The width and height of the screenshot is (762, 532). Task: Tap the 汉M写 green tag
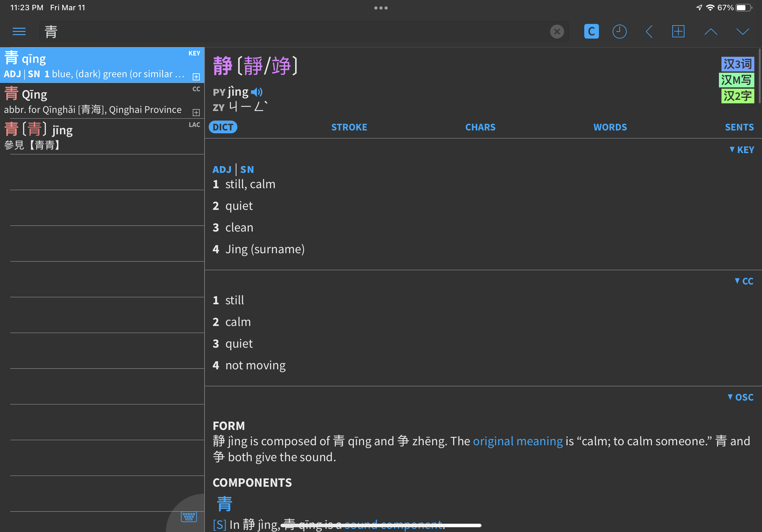pyautogui.click(x=736, y=80)
